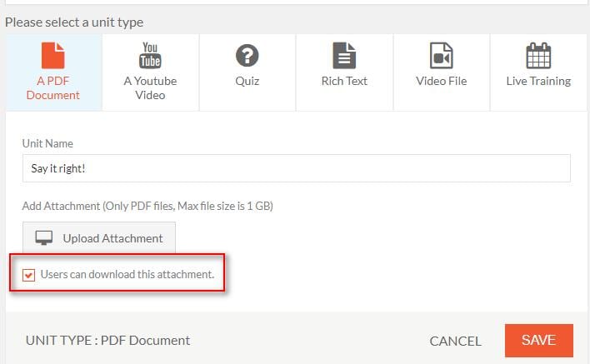Click the 'Please select a unit type' heading
The height and width of the screenshot is (364, 590).
pos(74,22)
